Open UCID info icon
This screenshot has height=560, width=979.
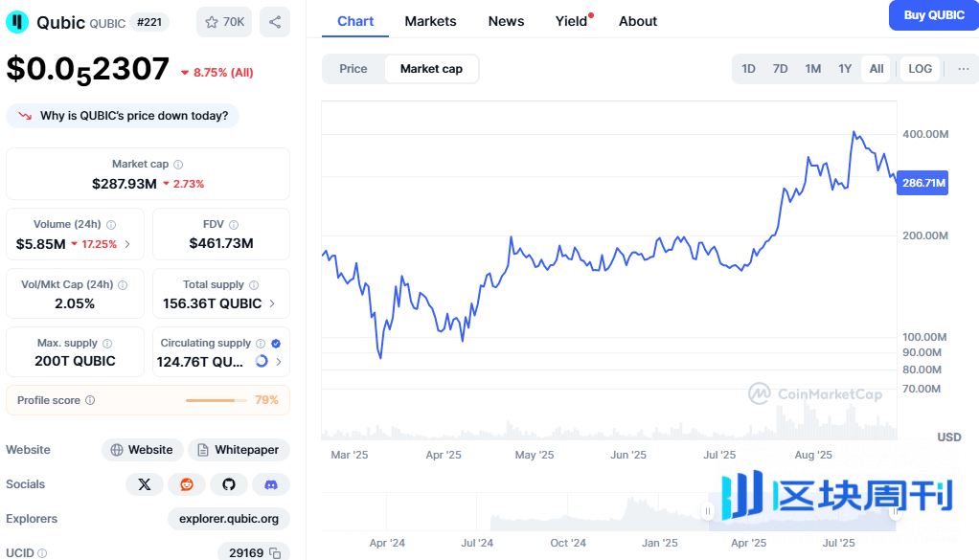point(42,553)
